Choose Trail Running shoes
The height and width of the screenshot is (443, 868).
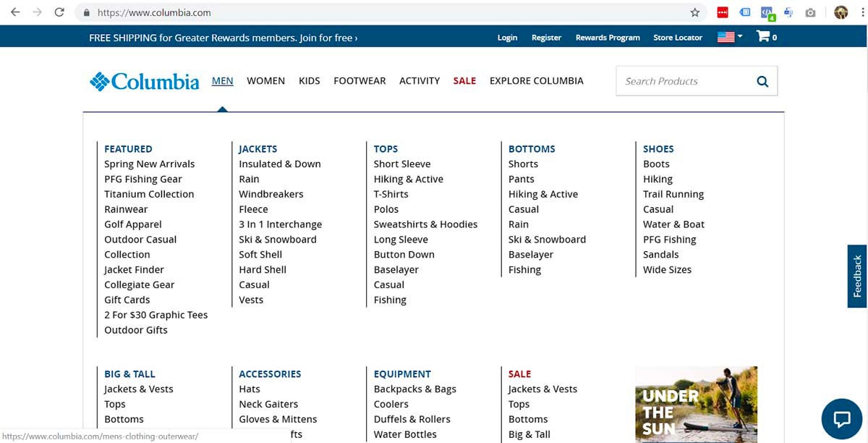click(673, 194)
